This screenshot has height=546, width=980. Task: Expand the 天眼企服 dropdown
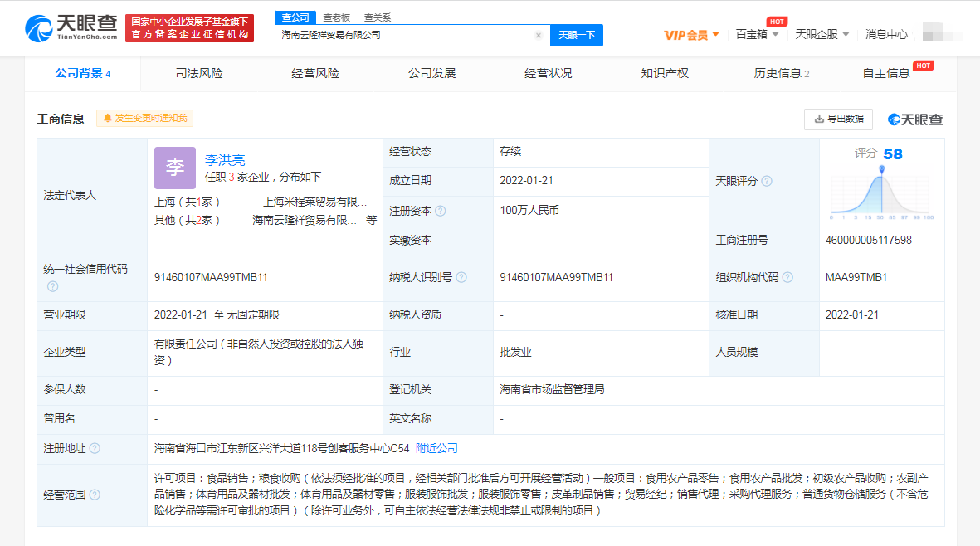[x=822, y=35]
